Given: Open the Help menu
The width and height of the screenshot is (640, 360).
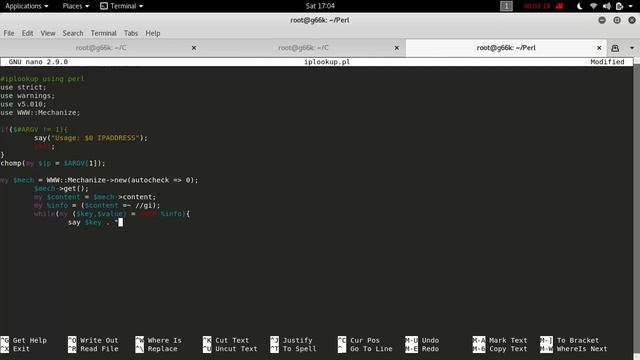Looking at the screenshot, I should (x=153, y=33).
